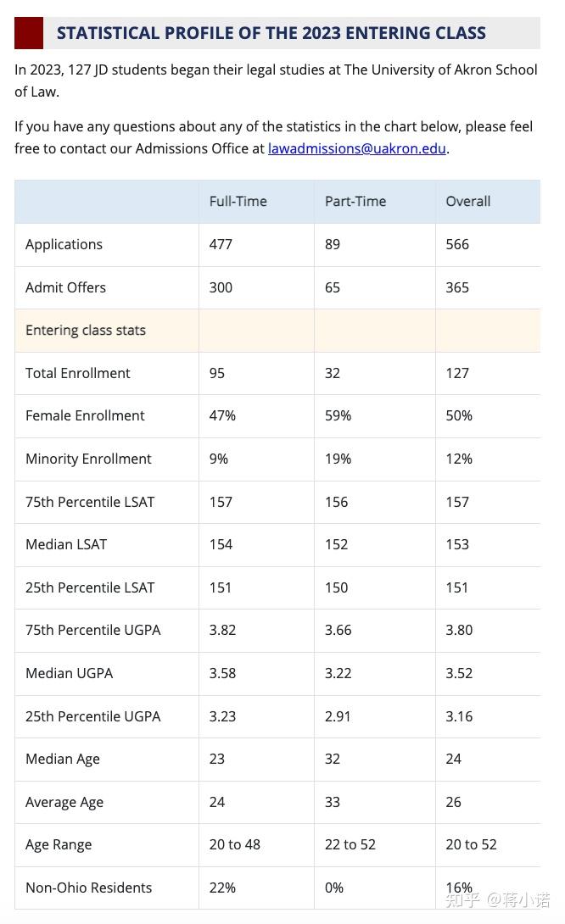This screenshot has height=924, width=565.
Task: Click the Age Range row label
Action: click(59, 844)
